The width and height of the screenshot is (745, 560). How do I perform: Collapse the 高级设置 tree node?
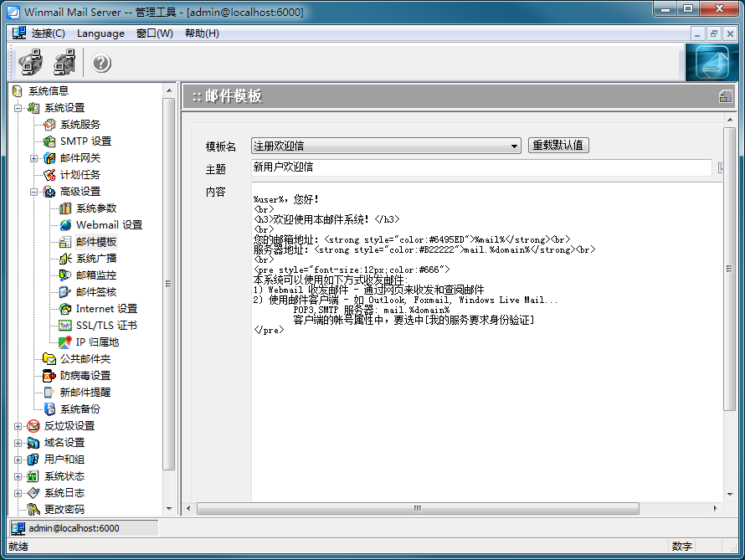click(34, 192)
